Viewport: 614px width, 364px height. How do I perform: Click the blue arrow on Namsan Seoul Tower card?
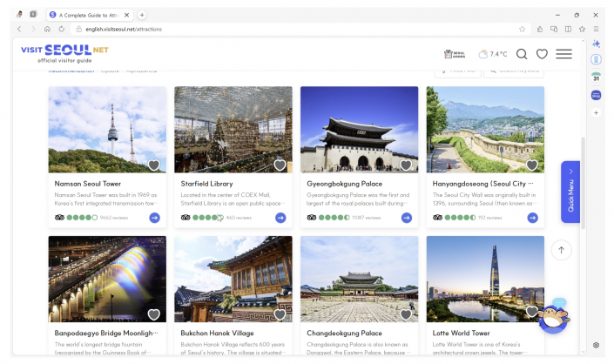point(154,218)
